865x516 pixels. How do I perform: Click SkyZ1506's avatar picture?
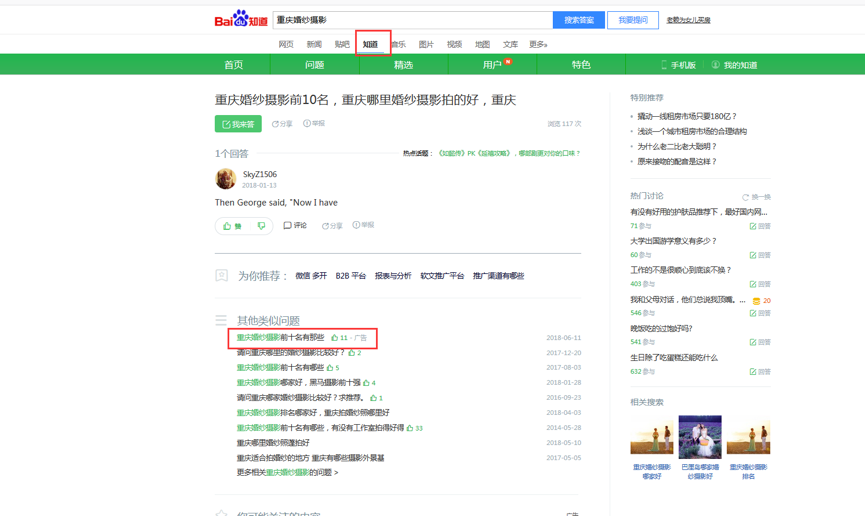pyautogui.click(x=226, y=179)
